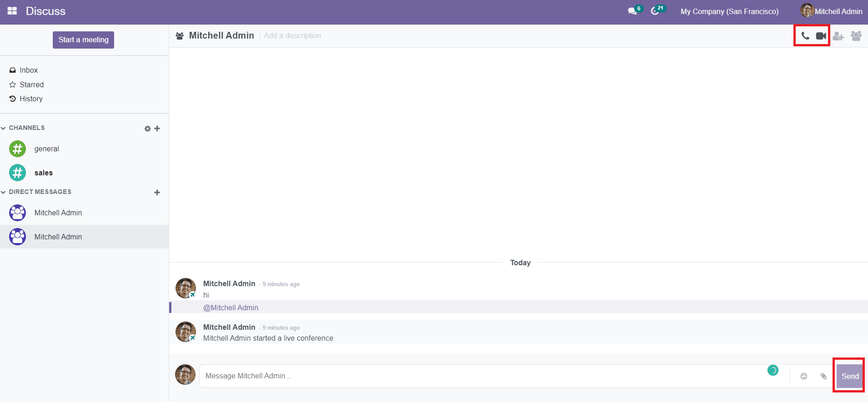
Task: Attach a file with paperclip icon
Action: click(823, 376)
